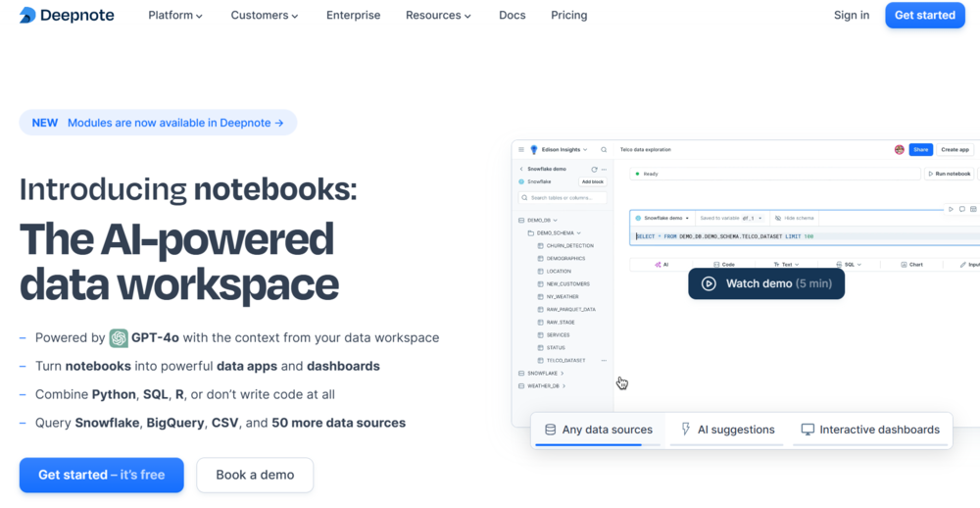The image size is (980, 508).
Task: Click the Add block button
Action: point(593,182)
